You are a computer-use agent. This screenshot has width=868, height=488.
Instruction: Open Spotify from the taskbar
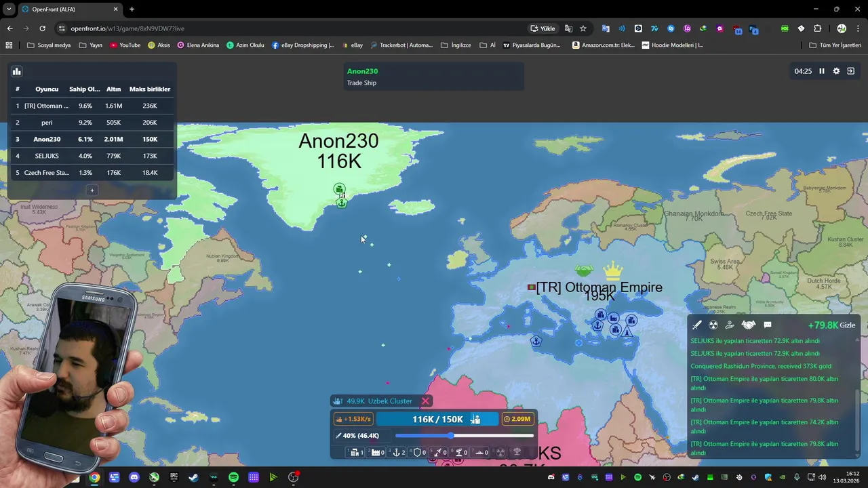[x=233, y=478]
